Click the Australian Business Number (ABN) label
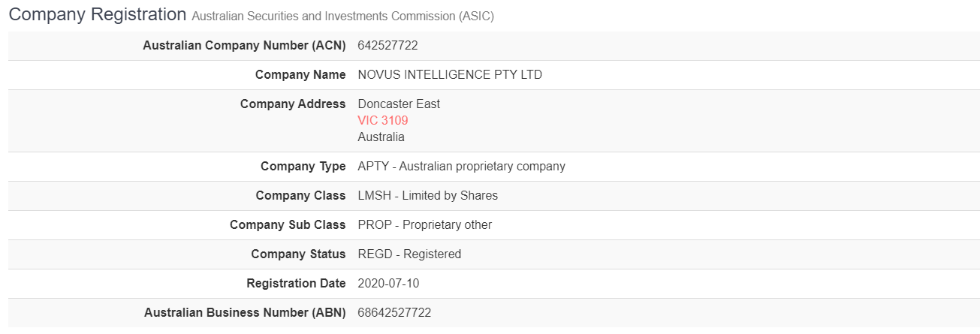 [x=245, y=312]
